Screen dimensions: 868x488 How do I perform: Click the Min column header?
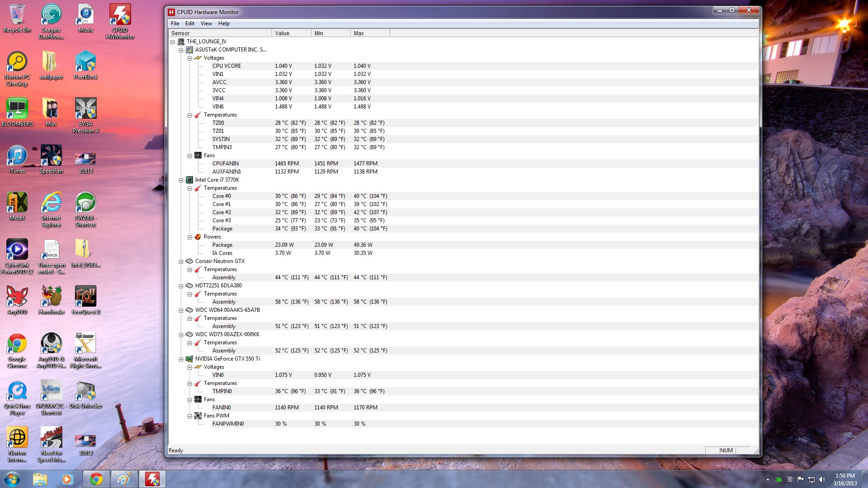pyautogui.click(x=331, y=33)
